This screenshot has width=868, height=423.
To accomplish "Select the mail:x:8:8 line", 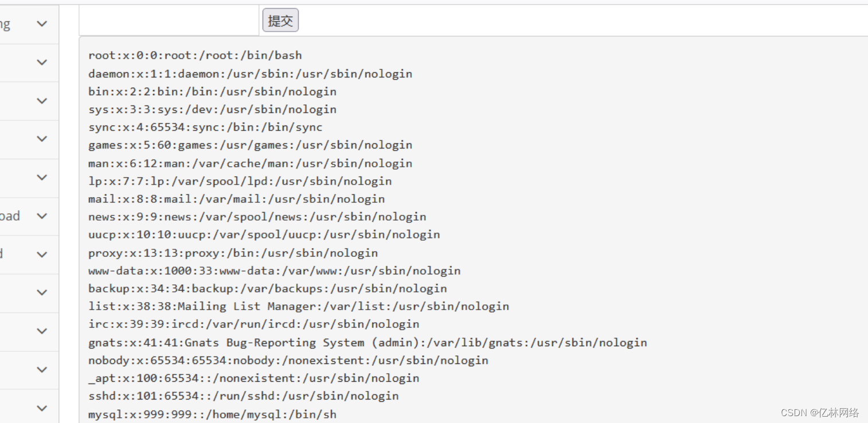I will tap(236, 199).
